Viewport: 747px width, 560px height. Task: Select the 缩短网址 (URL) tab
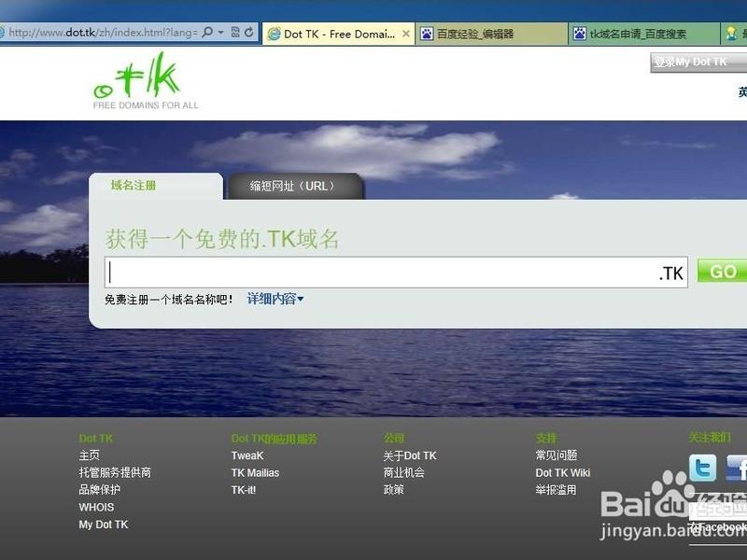295,186
